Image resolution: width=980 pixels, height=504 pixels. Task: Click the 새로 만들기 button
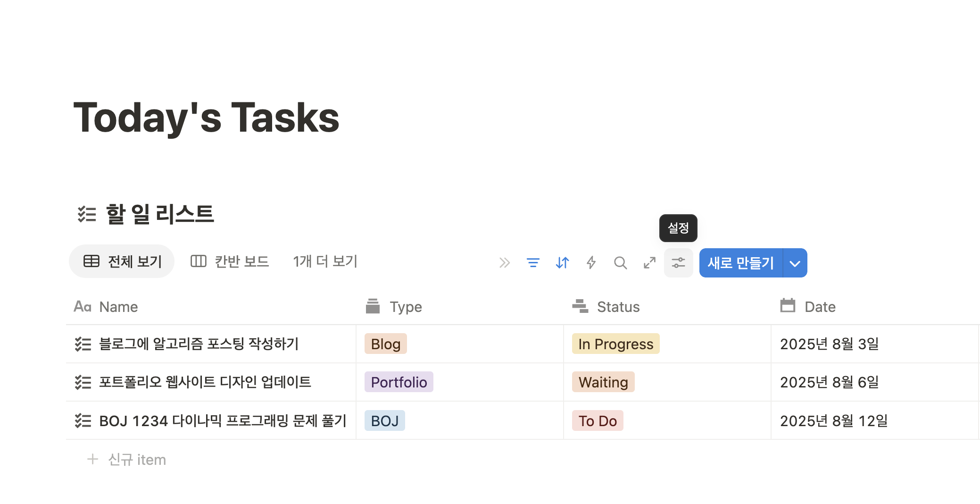coord(739,263)
